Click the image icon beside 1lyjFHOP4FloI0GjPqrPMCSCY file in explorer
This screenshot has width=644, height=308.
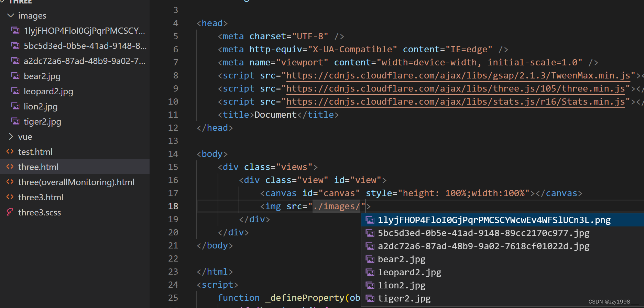click(x=15, y=31)
